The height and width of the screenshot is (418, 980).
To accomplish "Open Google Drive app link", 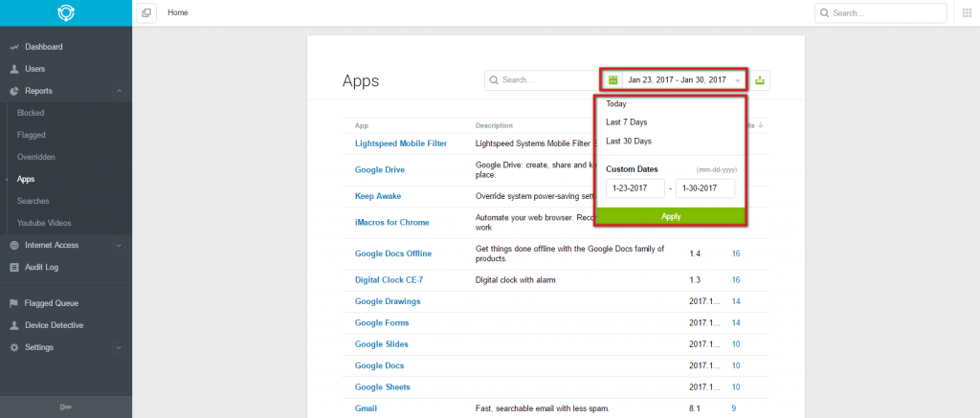I will (x=380, y=170).
